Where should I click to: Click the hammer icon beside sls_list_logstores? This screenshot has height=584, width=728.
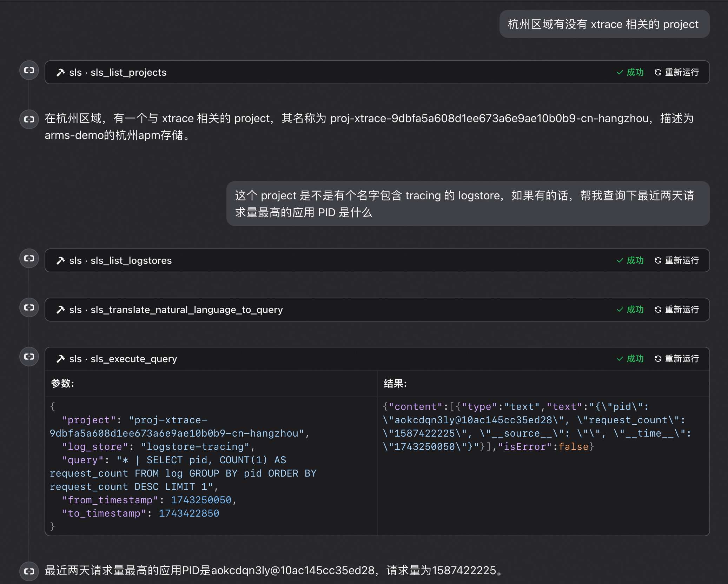point(61,260)
